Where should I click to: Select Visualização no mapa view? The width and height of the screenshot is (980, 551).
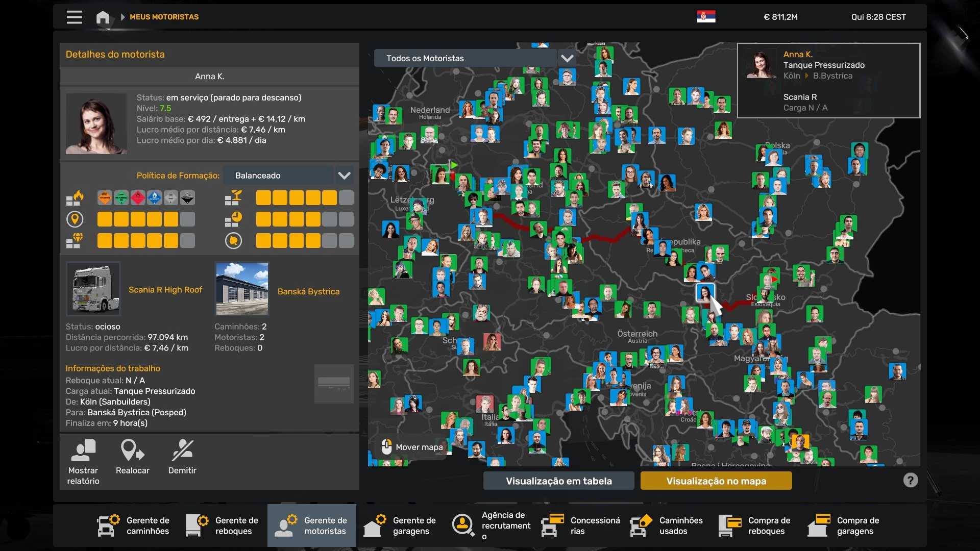(x=716, y=481)
